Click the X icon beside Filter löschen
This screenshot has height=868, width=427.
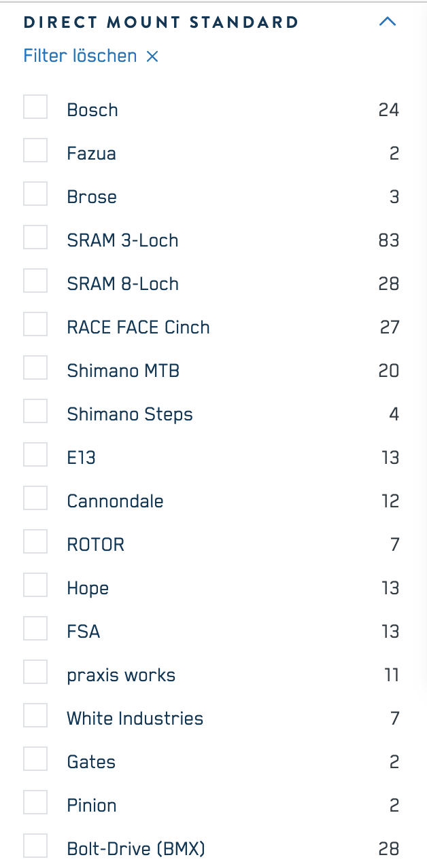click(152, 56)
